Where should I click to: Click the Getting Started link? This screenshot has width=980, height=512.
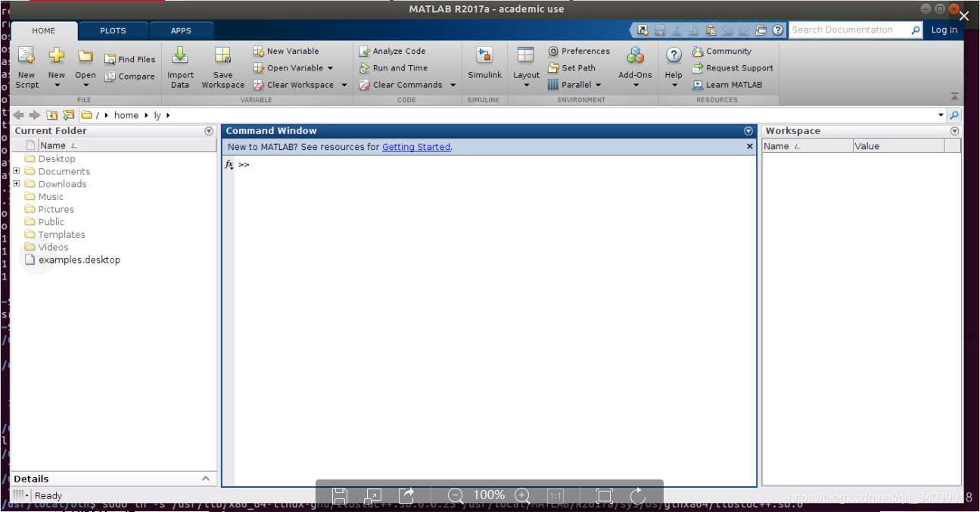coord(416,147)
